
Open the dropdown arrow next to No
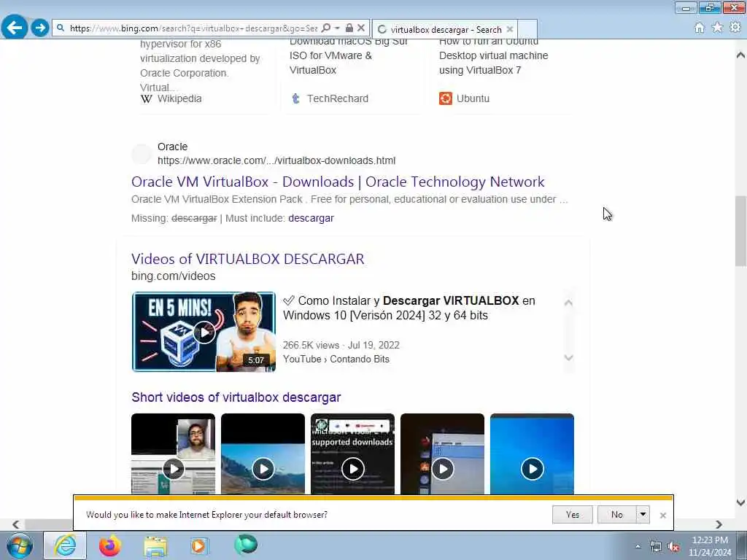643,515
